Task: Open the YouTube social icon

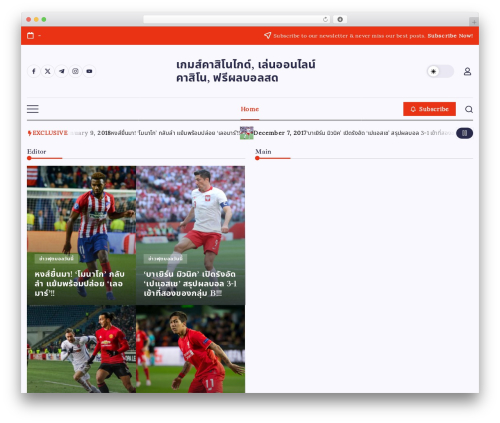Action: tap(89, 71)
